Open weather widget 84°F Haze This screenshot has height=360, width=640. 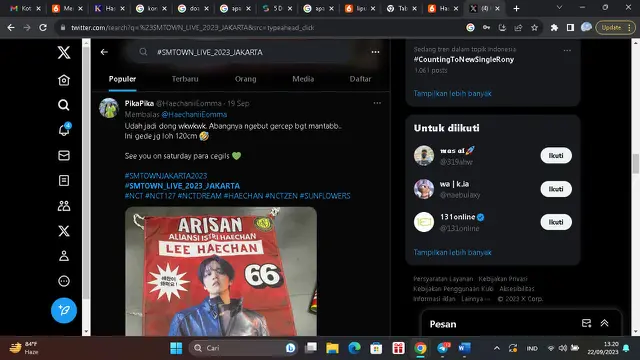pyautogui.click(x=24, y=348)
